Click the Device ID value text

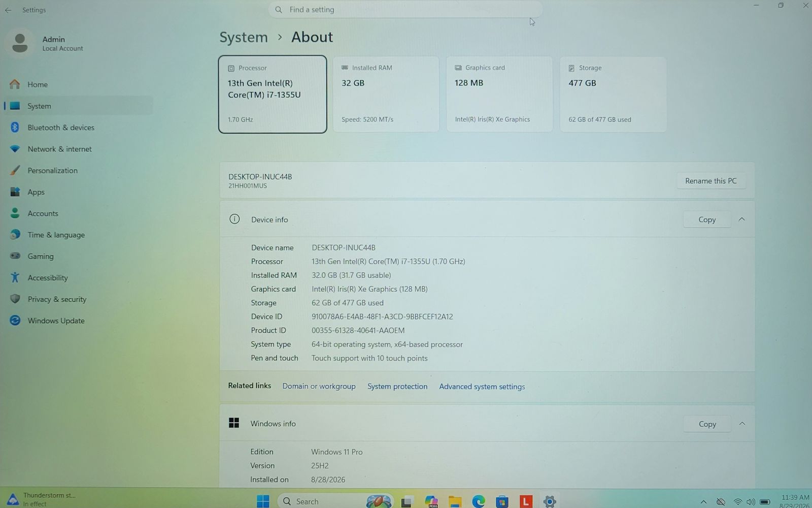(x=382, y=316)
